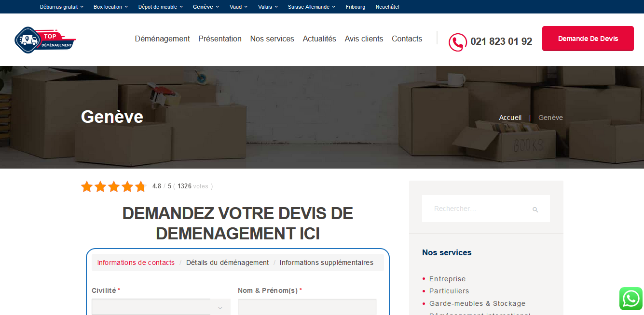Click the search magnifier icon
Screen dimensions: 644x315
coord(535,210)
